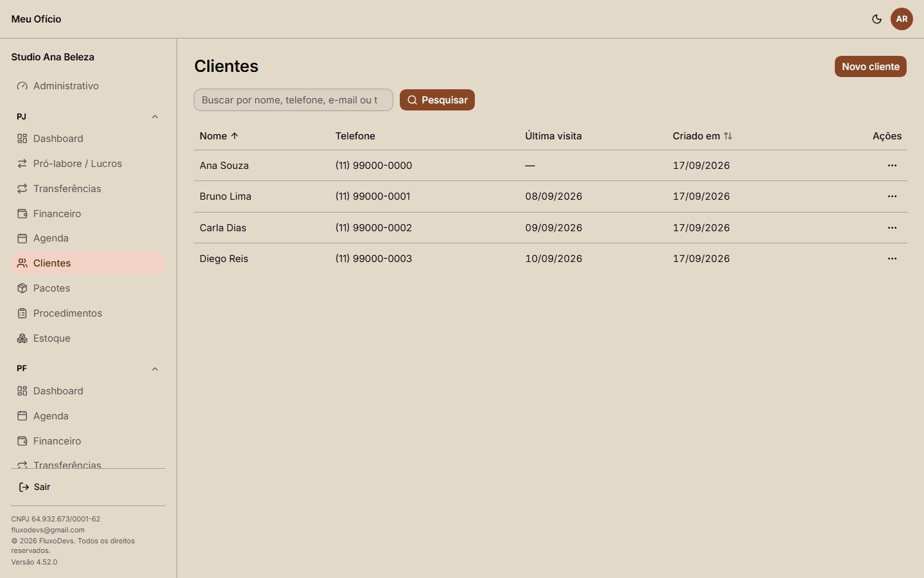Select the Ana Souza name cell
The image size is (924, 578).
point(224,166)
